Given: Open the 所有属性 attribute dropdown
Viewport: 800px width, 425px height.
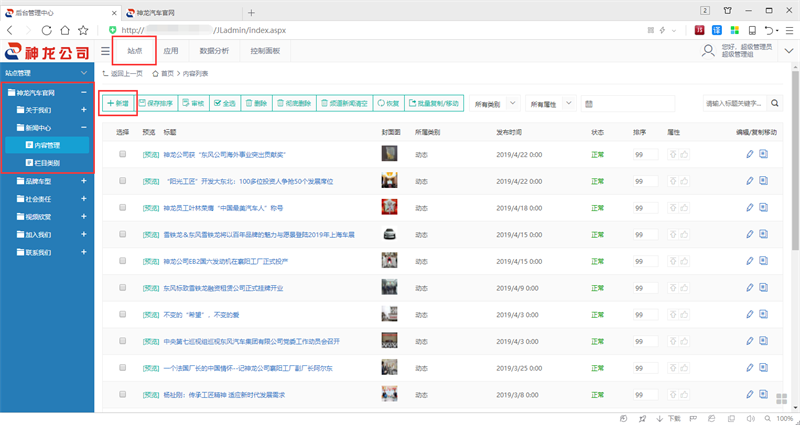Looking at the screenshot, I should click(x=551, y=104).
